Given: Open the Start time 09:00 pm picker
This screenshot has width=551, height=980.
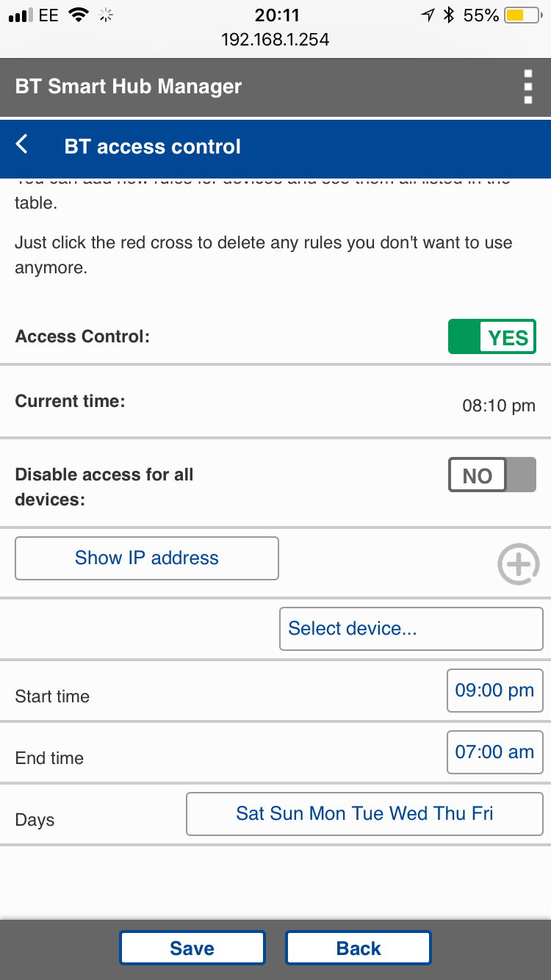Looking at the screenshot, I should 494,691.
